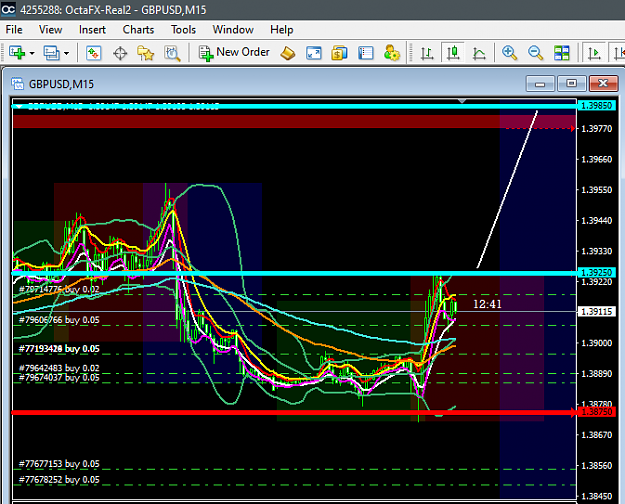This screenshot has height=504, width=625.
Task: Open the Window menu
Action: (x=233, y=30)
